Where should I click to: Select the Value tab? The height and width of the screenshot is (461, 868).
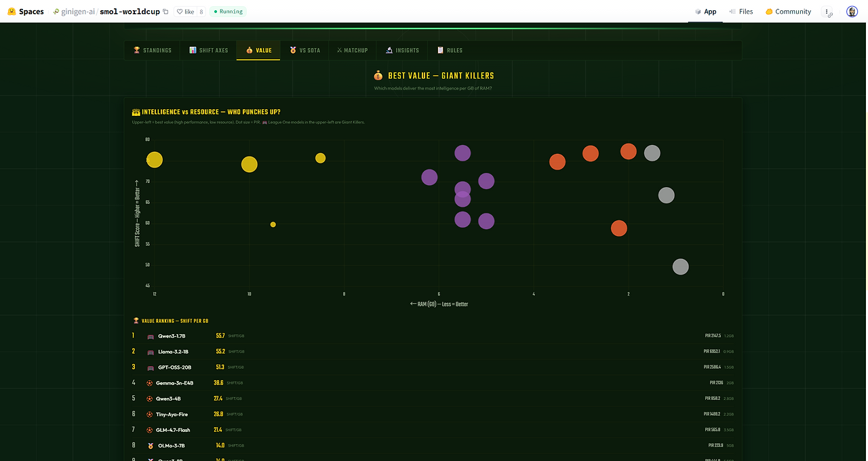coord(258,50)
